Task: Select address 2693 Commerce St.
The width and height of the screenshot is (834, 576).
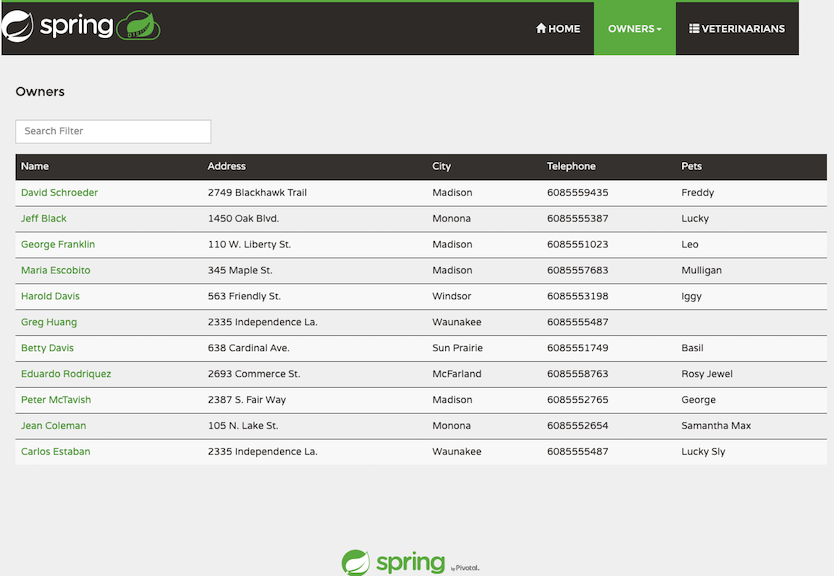Action: pos(254,374)
